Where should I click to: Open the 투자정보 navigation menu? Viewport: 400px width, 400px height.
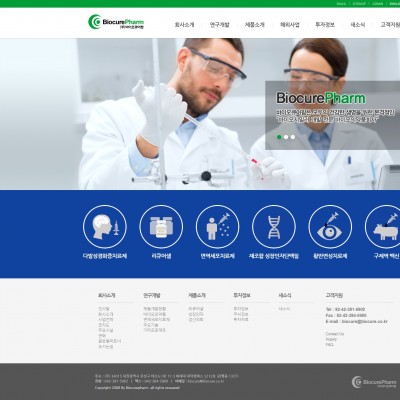pyautogui.click(x=325, y=25)
